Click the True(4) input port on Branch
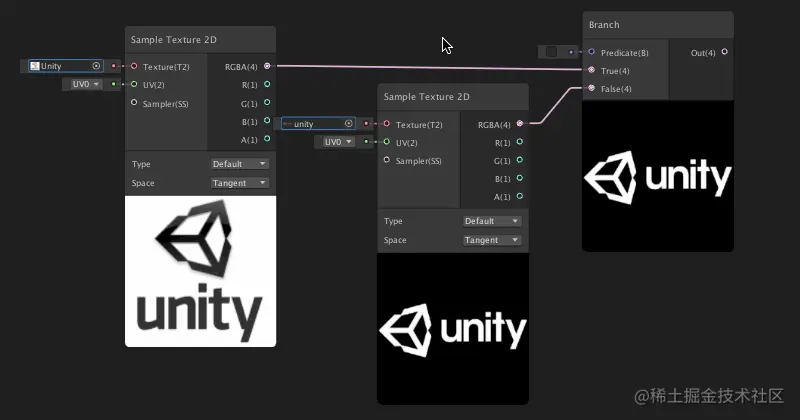800x420 pixels. (591, 70)
